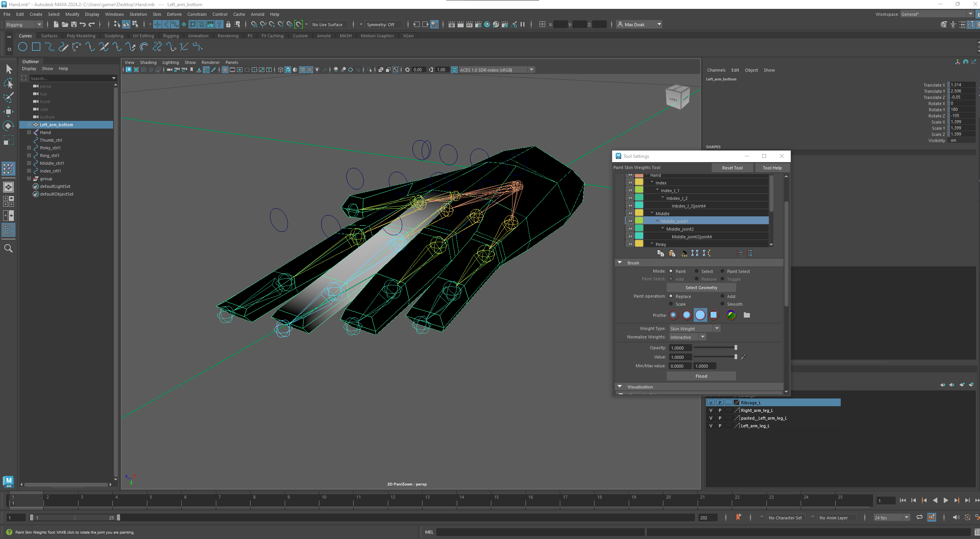
Task: Toggle visibility V of Right_arm_leg_L layer
Action: (711, 410)
